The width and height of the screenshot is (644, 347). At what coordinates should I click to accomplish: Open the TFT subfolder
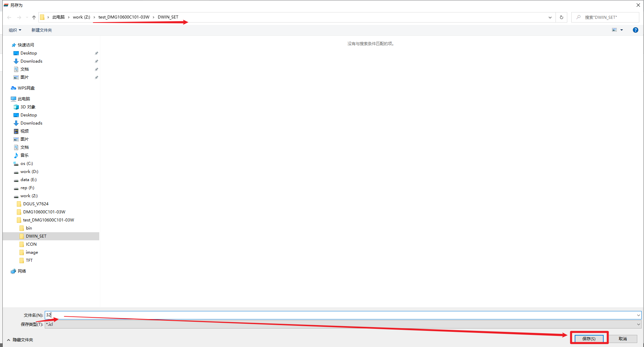[29, 261]
